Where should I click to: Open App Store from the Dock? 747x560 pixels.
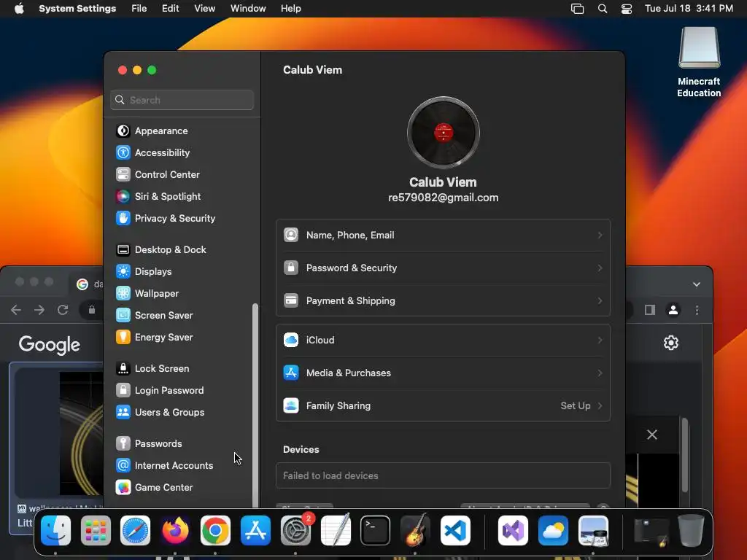tap(255, 531)
